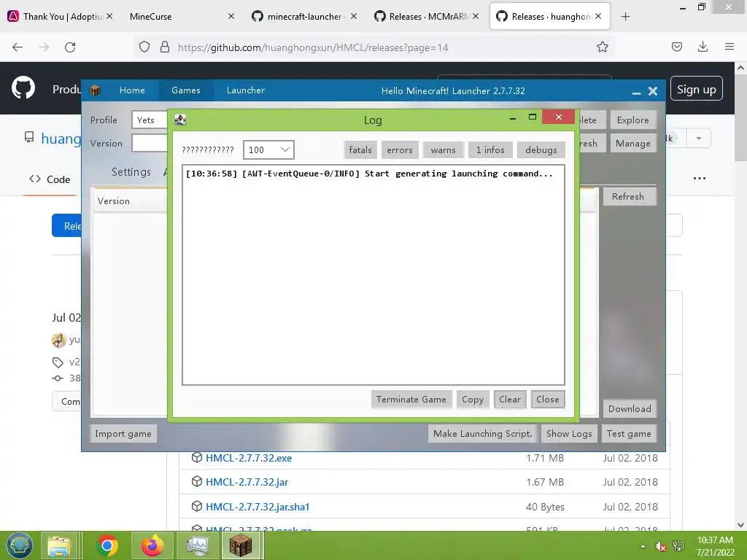
Task: Open the GitHub Code tab
Action: point(50,179)
